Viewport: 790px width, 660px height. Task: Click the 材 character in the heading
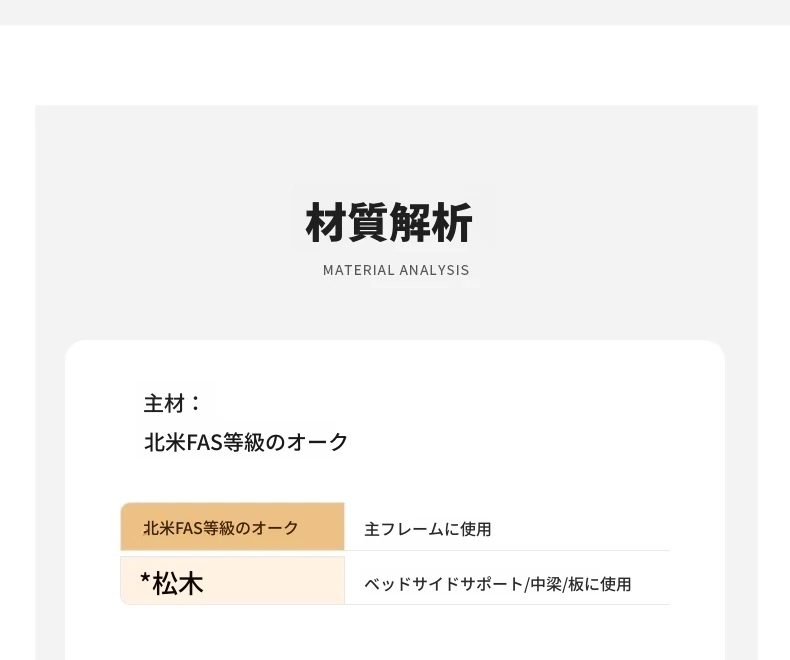325,222
